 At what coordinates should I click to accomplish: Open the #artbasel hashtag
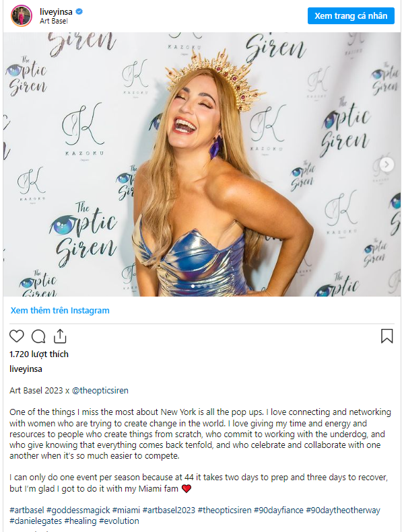(x=27, y=510)
